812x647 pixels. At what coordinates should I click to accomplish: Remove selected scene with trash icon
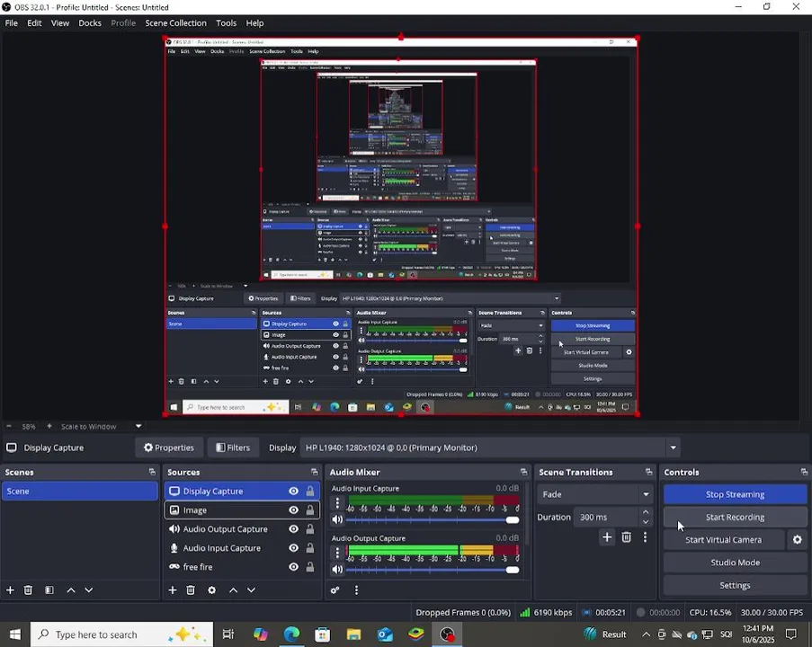[29, 590]
